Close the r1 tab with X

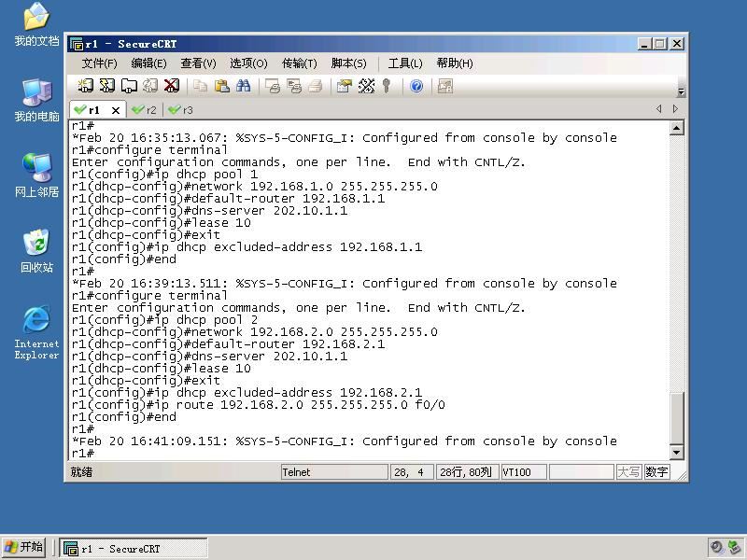point(115,110)
